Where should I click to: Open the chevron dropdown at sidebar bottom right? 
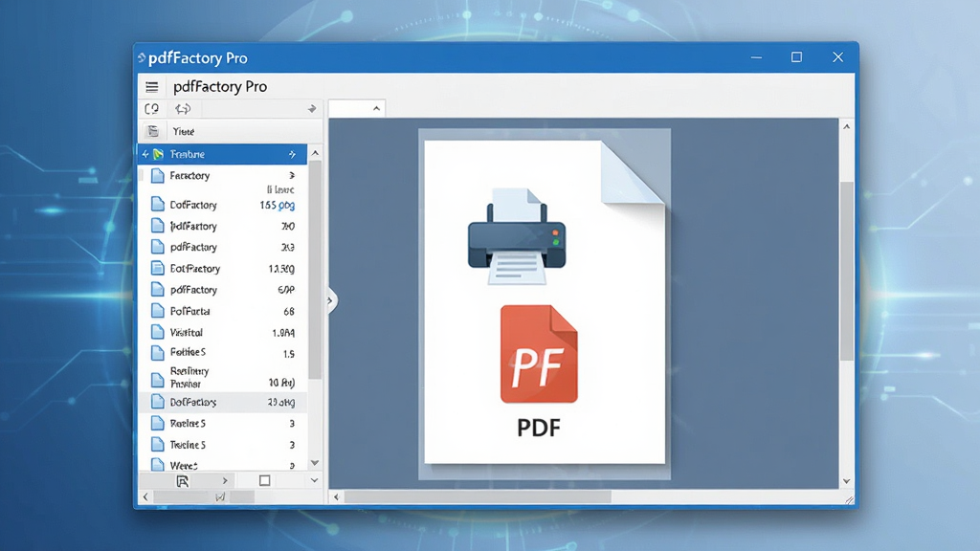(314, 480)
